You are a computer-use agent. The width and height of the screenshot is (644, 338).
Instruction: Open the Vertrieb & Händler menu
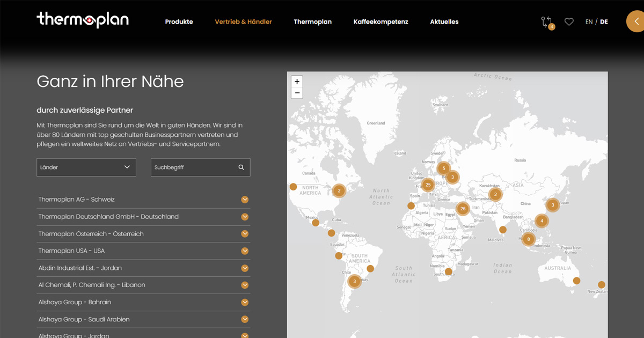tap(243, 22)
